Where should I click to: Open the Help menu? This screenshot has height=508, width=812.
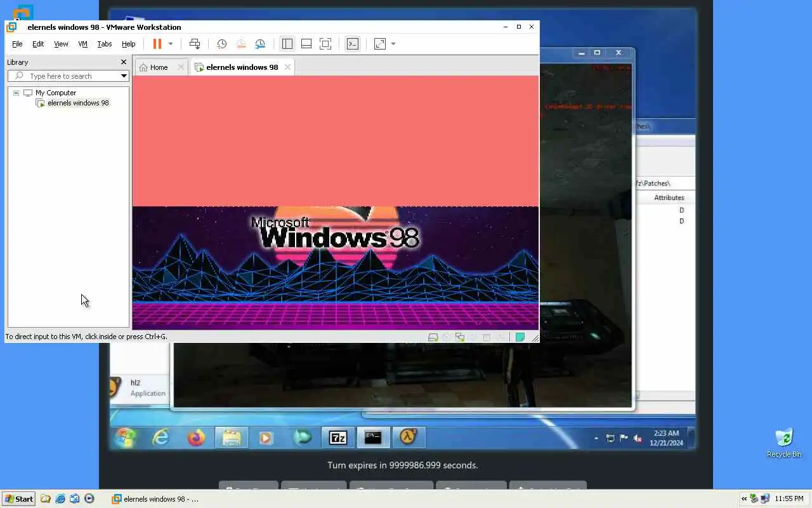pos(129,44)
